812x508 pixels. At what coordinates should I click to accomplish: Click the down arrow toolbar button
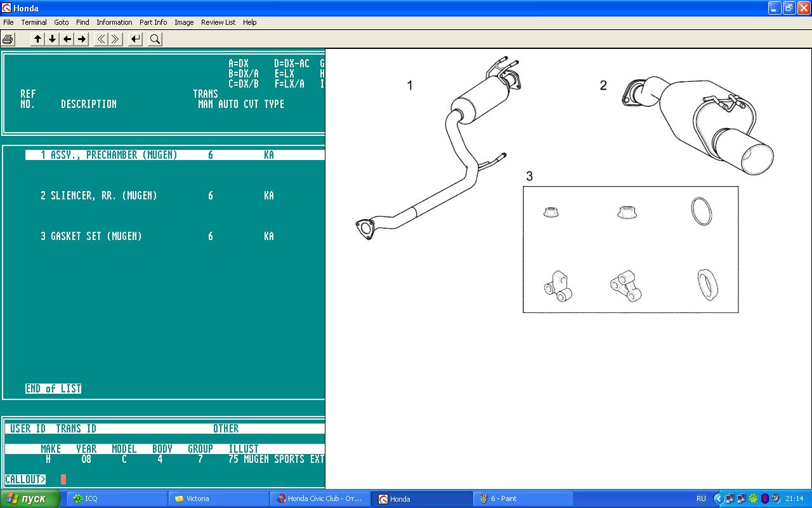[53, 39]
